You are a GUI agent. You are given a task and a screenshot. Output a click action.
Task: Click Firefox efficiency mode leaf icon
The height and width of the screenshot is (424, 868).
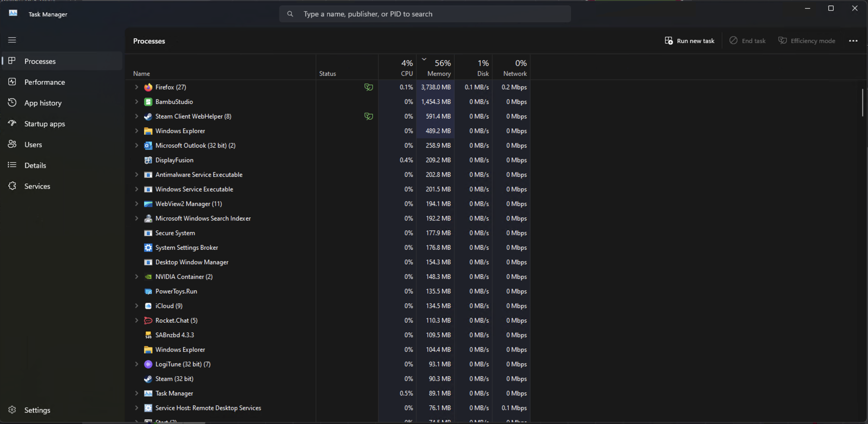[368, 87]
